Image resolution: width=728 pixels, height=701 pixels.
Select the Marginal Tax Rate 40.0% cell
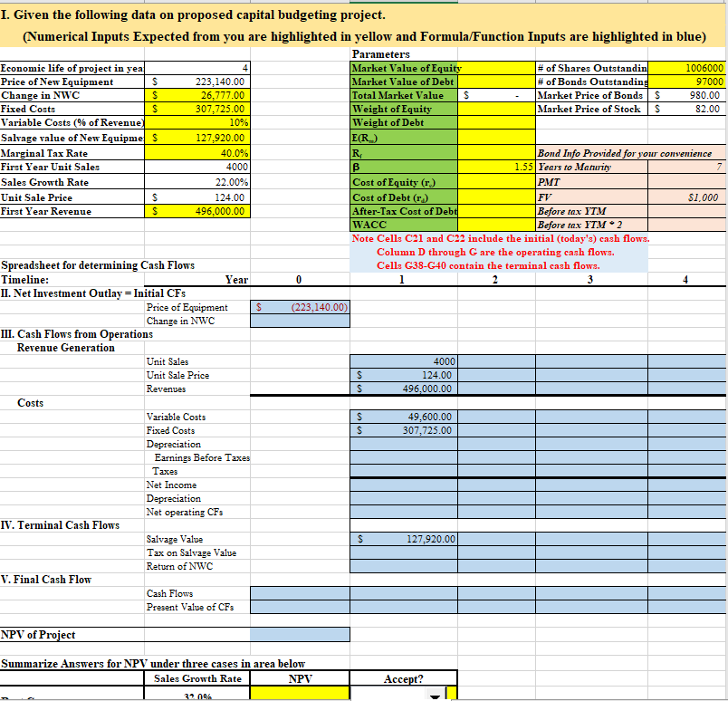pyautogui.click(x=197, y=153)
